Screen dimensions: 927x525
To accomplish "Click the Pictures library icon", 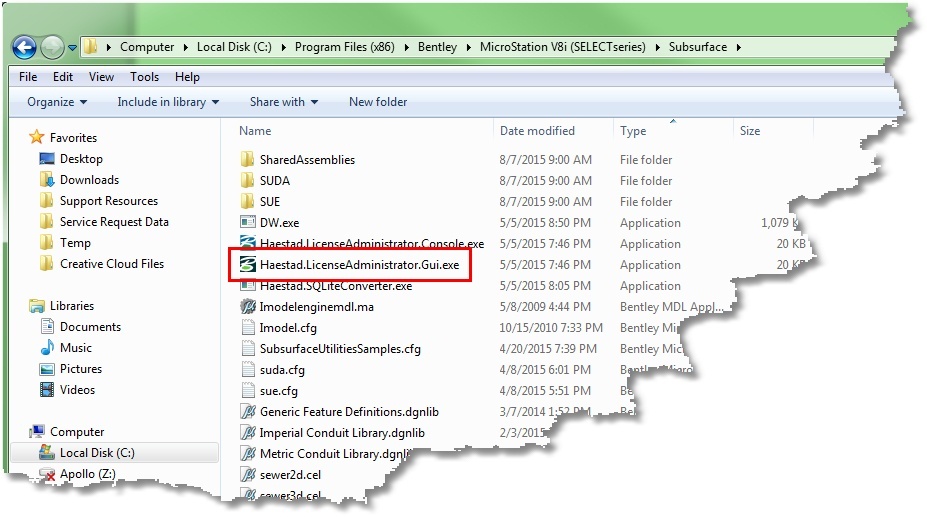I will 47,369.
